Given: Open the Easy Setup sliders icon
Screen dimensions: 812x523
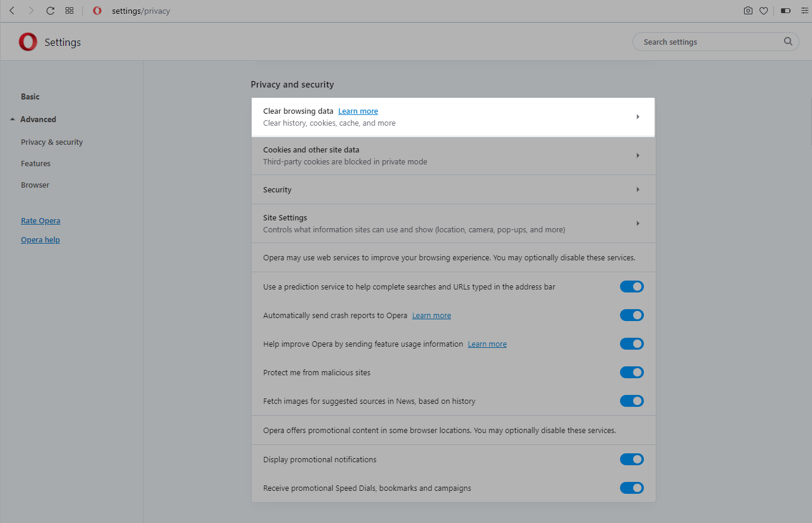Looking at the screenshot, I should coord(804,11).
